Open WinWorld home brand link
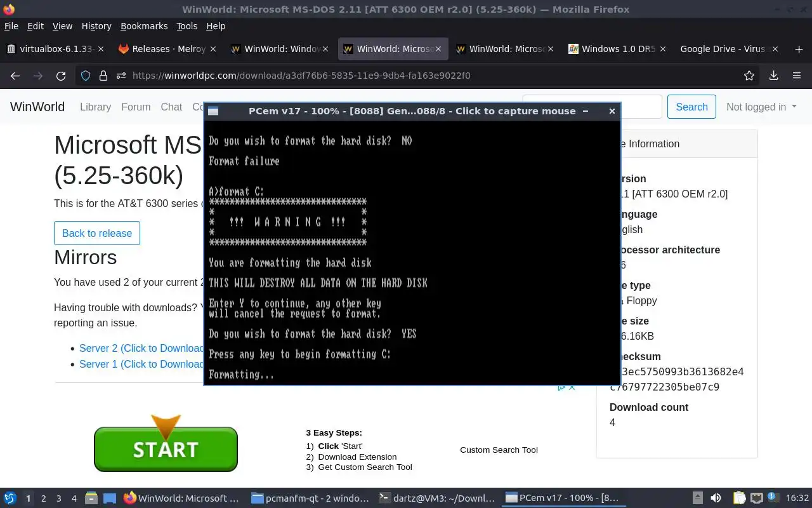Screen dimensions: 812x508 (37, 107)
